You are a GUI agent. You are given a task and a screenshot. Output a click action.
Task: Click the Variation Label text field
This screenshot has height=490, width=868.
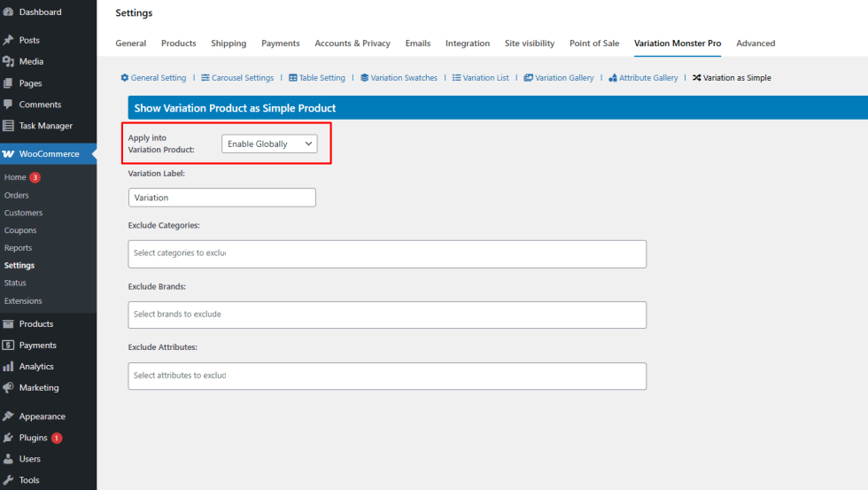(x=222, y=198)
